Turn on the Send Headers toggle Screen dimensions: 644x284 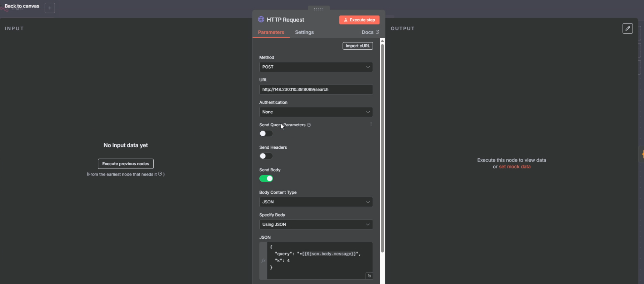[266, 156]
